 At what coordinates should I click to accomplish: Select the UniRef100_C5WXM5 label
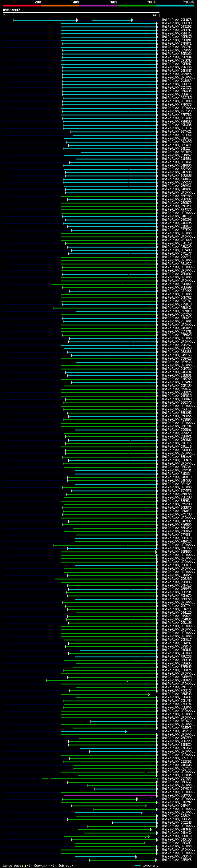(177, 91)
